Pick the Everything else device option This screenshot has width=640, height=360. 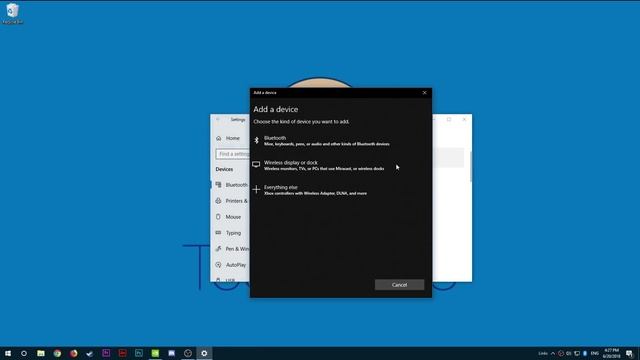(341, 190)
